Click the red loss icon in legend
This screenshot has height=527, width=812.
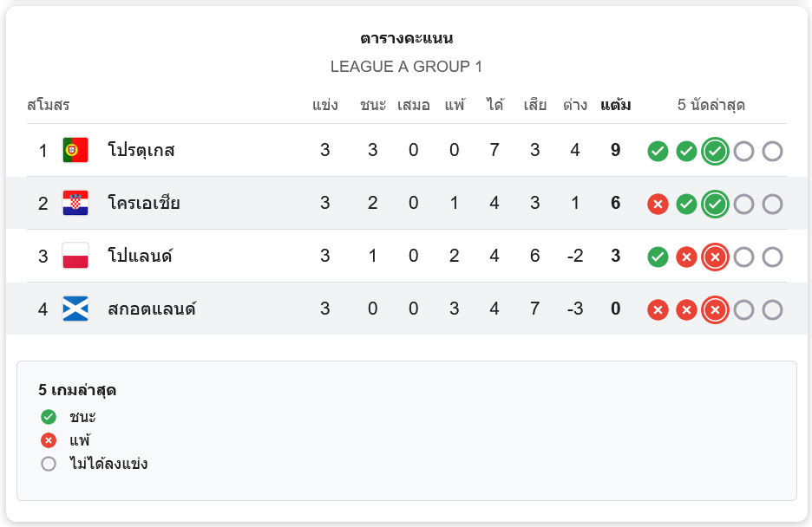(49, 440)
